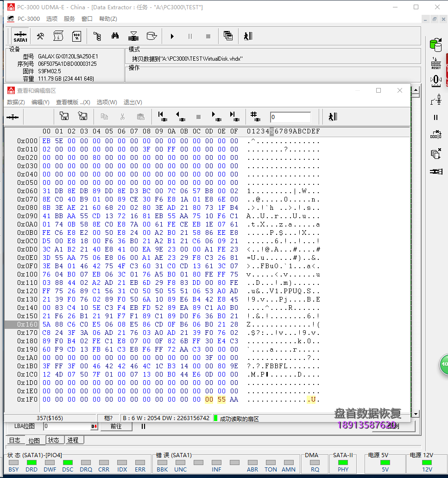Click the cascading windows icon
The width and height of the screenshot is (448, 478).
click(227, 36)
